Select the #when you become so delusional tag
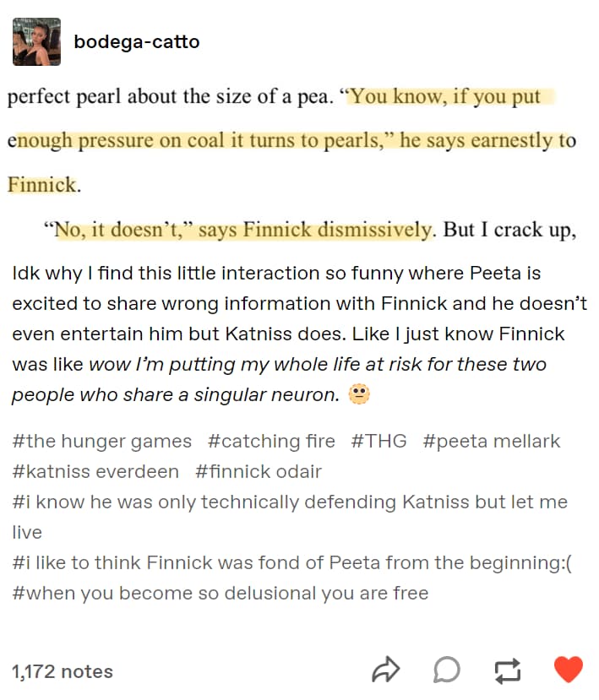Screen dimensions: 599x700 pyautogui.click(x=221, y=593)
